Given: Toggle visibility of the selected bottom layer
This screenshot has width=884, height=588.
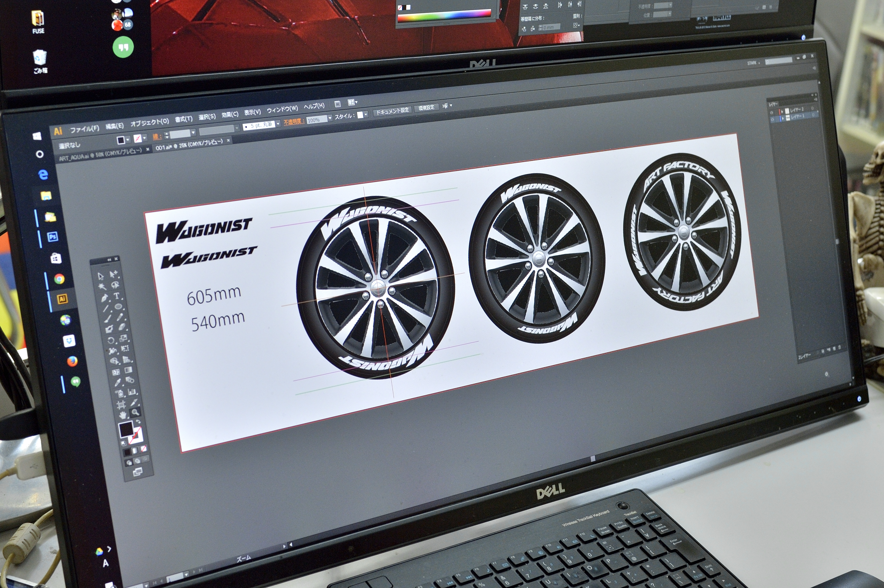Looking at the screenshot, I should pyautogui.click(x=773, y=120).
